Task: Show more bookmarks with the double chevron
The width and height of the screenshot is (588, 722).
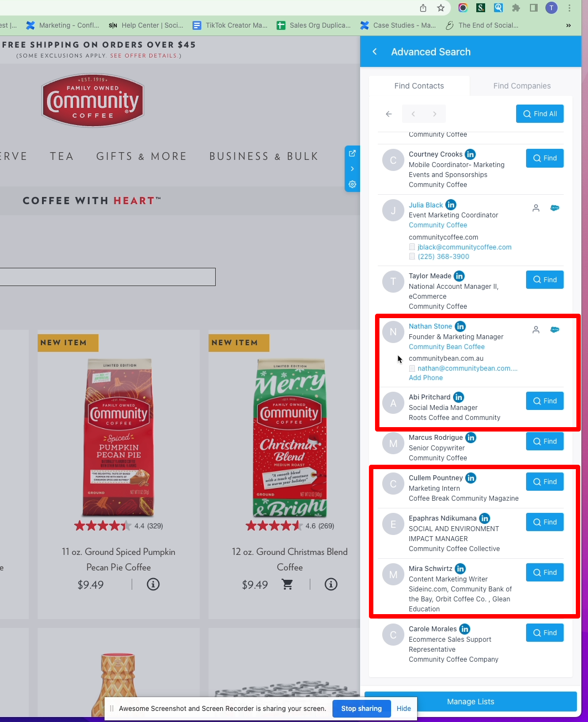Action: tap(569, 25)
